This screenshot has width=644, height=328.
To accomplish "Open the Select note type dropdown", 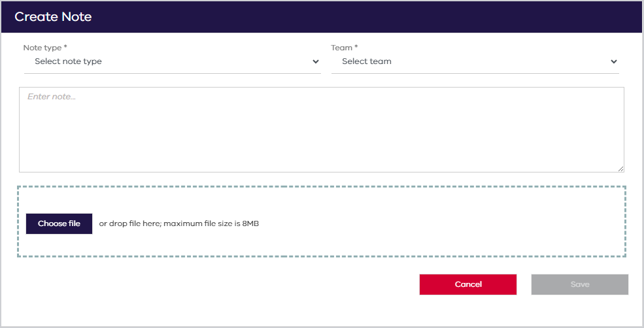I will coord(173,61).
